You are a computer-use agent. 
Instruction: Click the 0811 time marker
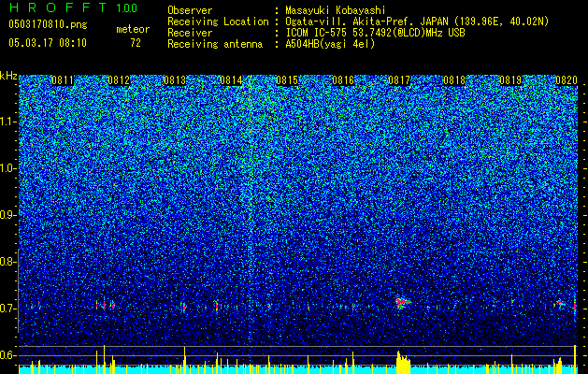63,80
